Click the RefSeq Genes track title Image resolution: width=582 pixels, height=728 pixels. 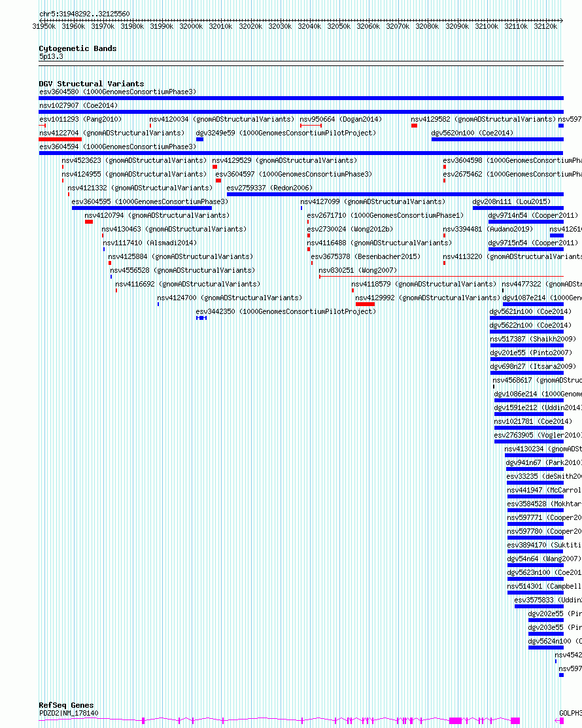pos(66,705)
